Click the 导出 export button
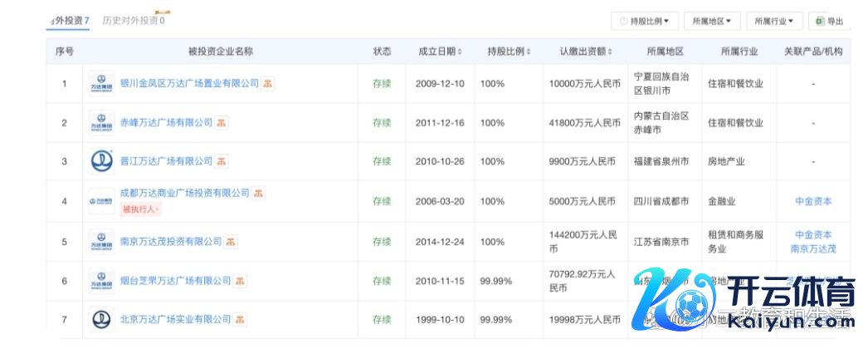 829,21
